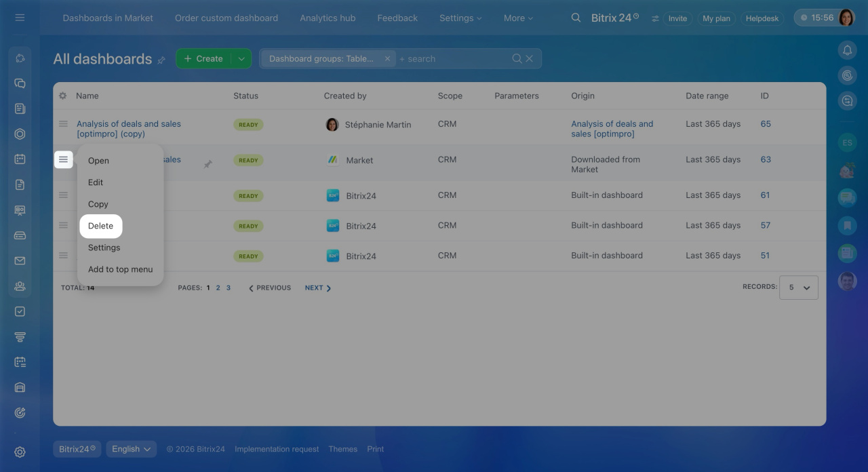Click the notifications bell icon
The image size is (868, 472).
847,50
